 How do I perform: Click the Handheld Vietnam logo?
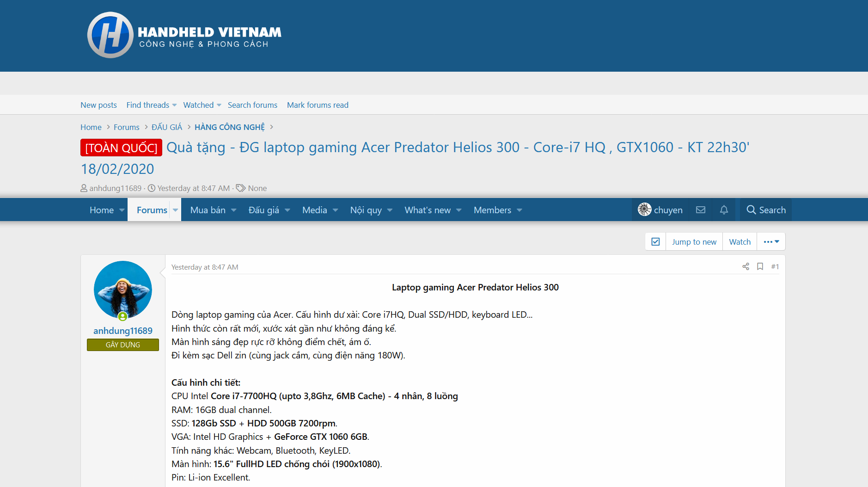pyautogui.click(x=184, y=35)
